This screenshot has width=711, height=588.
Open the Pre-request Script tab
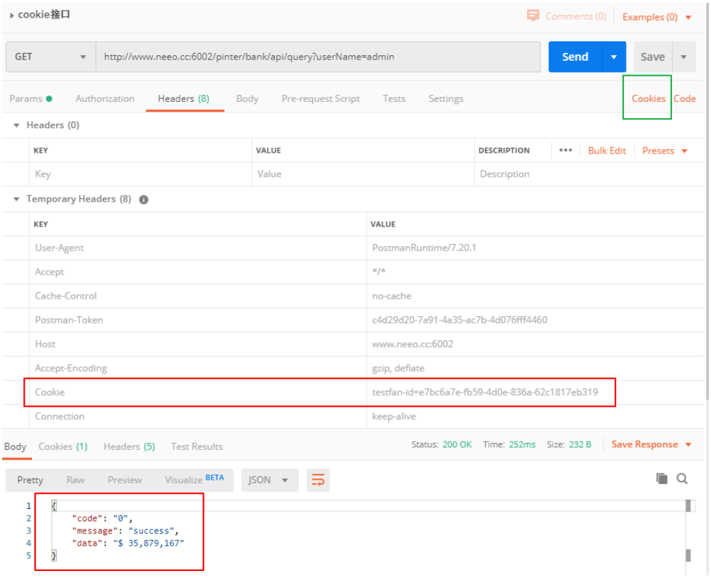click(x=320, y=99)
